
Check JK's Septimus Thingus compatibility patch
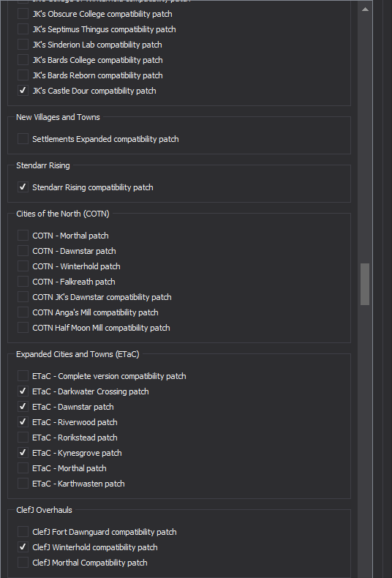(23, 29)
